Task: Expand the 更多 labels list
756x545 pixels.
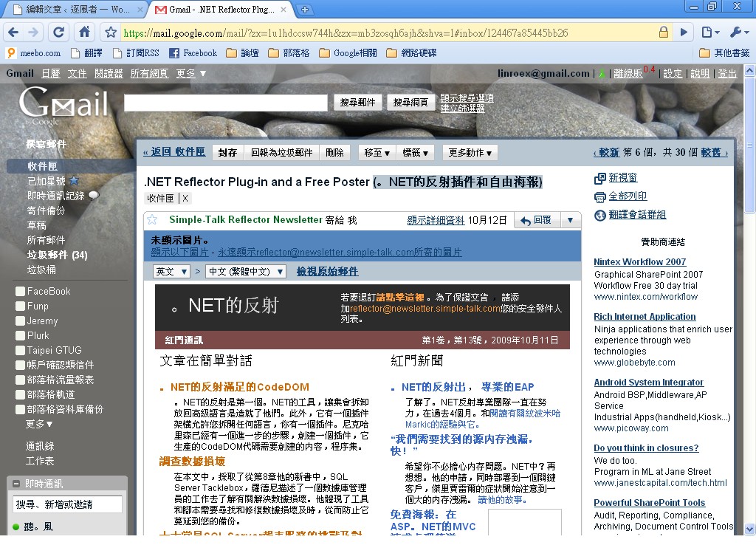Action: coord(39,424)
